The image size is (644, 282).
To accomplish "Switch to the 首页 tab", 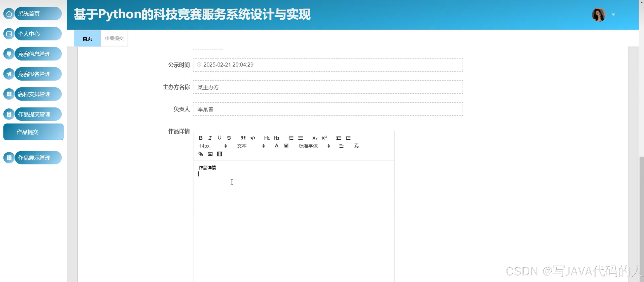I will [87, 38].
